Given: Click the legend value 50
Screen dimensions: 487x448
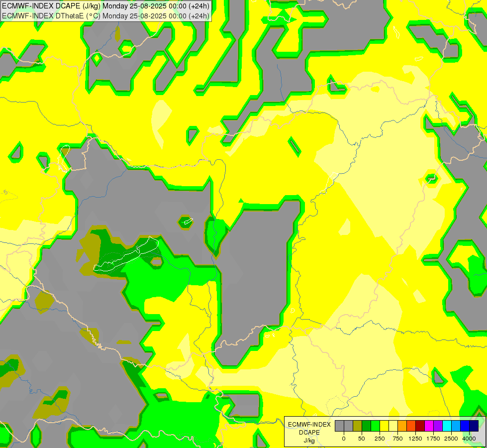Looking at the screenshot, I should pyautogui.click(x=362, y=439).
